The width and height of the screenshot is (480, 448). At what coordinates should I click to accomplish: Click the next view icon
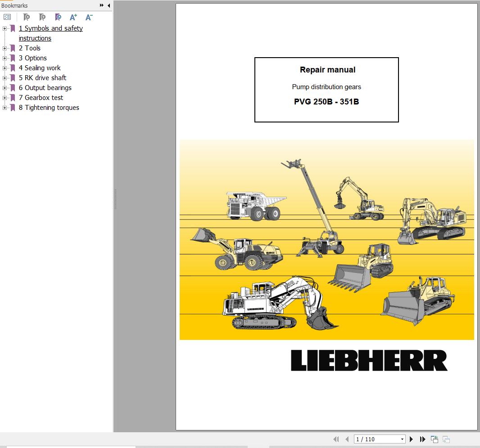point(446,439)
